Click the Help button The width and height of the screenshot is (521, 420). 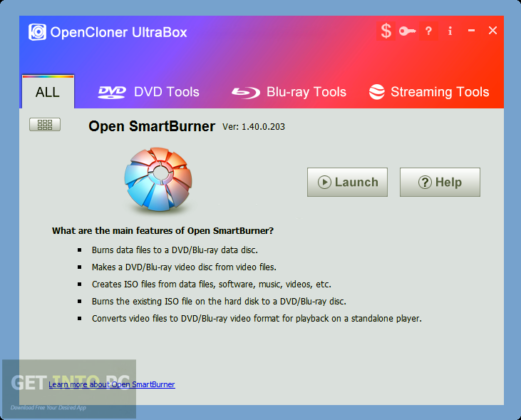440,182
